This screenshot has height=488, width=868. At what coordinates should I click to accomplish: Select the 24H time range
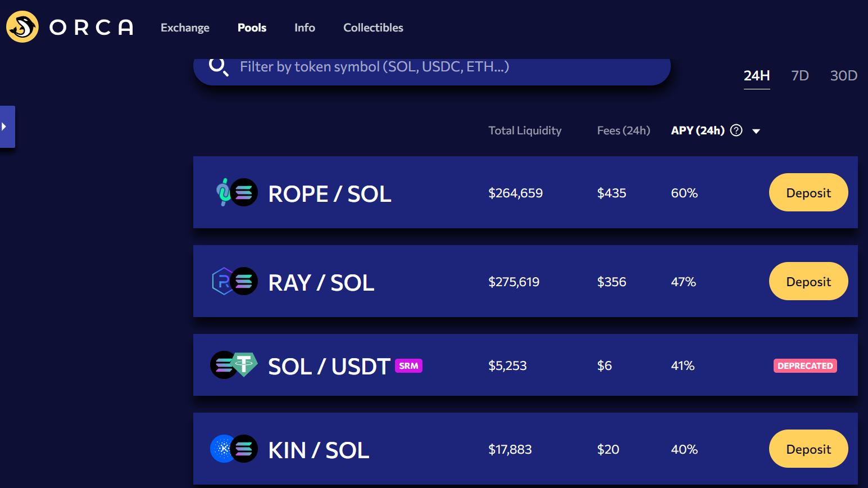(x=757, y=75)
